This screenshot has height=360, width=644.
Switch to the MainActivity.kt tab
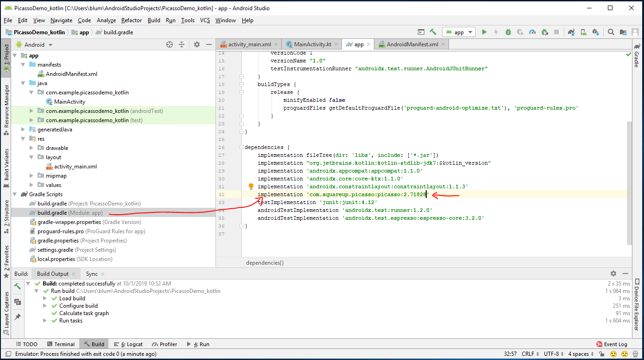pos(312,44)
